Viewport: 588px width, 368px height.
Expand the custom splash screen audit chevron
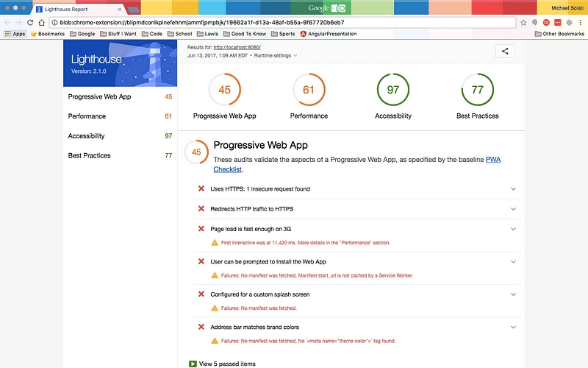point(513,294)
